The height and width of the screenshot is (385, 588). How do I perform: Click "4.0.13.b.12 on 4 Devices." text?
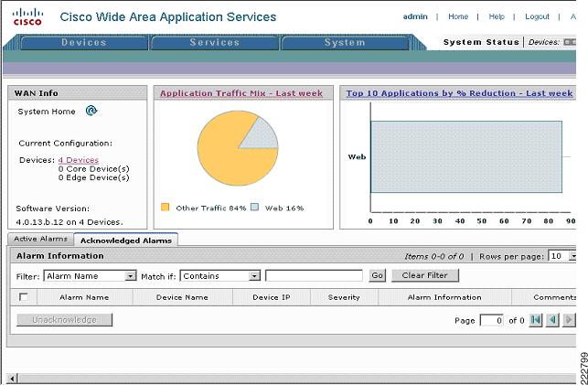tap(69, 222)
